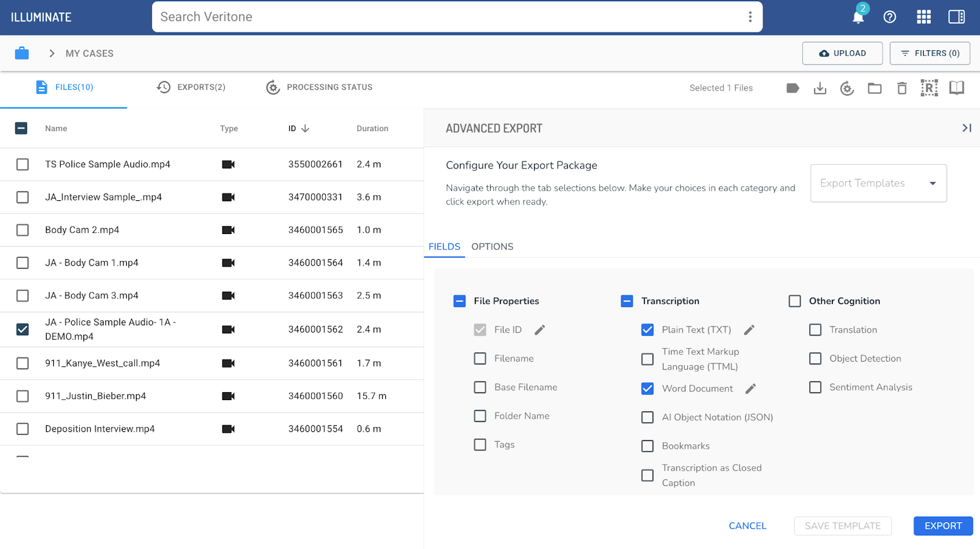Screen dimensions: 980x549
Task: Enable the Filename checkbox
Action: click(x=480, y=358)
